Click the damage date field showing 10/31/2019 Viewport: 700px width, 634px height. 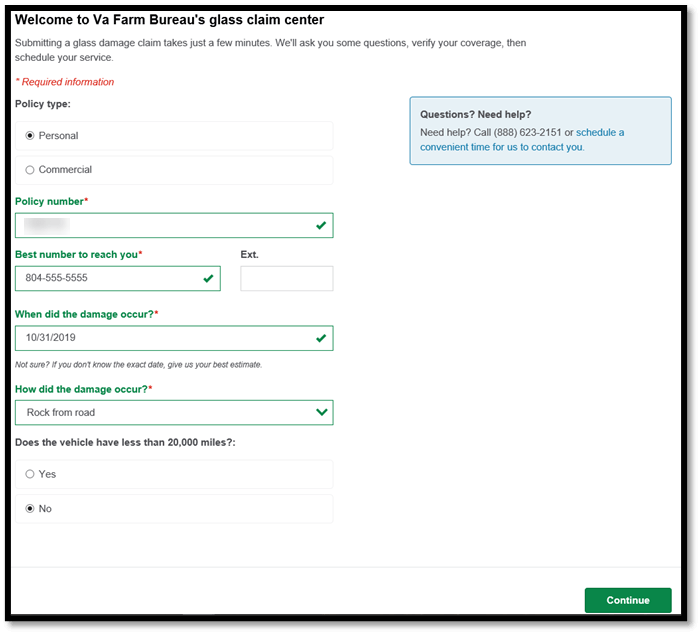(174, 338)
